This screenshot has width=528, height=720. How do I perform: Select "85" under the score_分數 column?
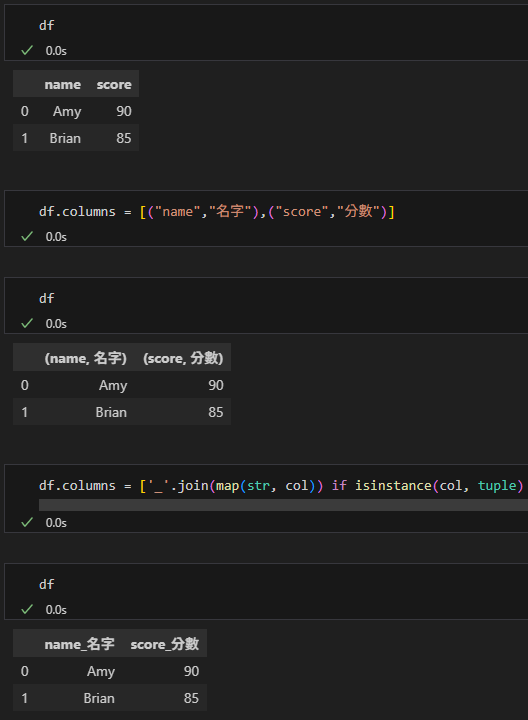coord(191,698)
